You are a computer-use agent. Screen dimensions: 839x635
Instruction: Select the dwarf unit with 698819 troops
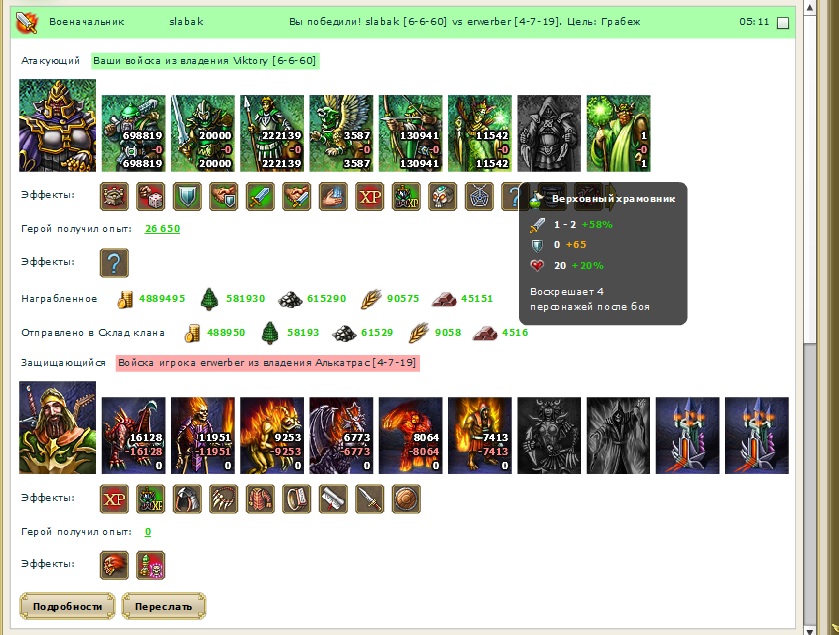tap(134, 133)
